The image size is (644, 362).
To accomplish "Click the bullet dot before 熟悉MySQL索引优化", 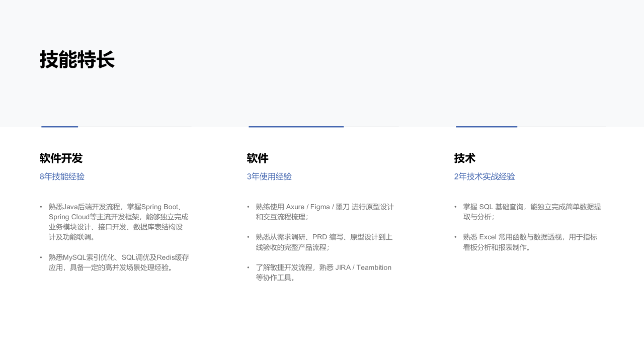I will tap(41, 257).
